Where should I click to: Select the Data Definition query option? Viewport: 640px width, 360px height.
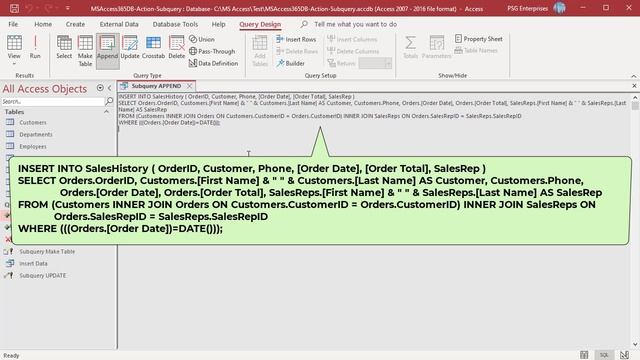click(x=213, y=63)
